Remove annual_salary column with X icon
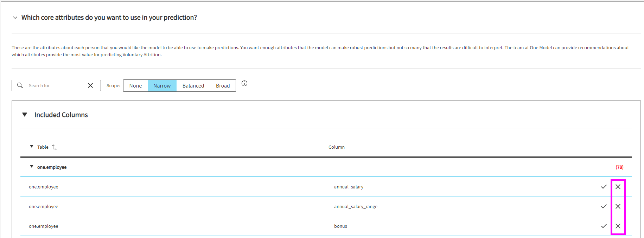The width and height of the screenshot is (644, 238). [x=618, y=187]
